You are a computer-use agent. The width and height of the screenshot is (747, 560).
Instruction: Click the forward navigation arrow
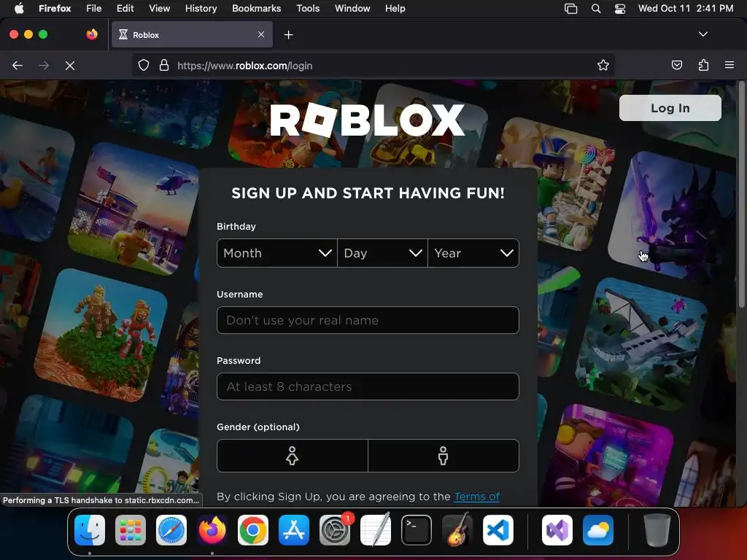pyautogui.click(x=44, y=66)
